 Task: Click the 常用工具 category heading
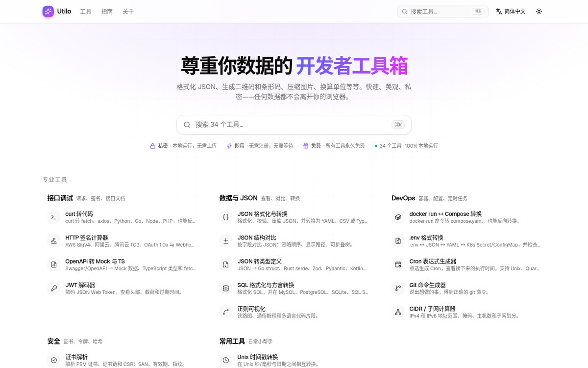[232, 341]
